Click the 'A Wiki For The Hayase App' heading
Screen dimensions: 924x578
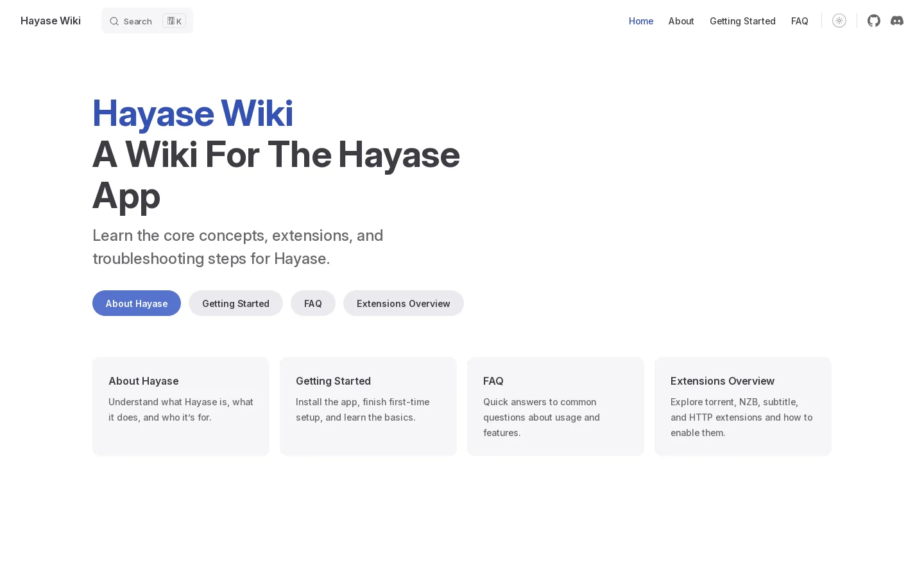[x=276, y=175]
